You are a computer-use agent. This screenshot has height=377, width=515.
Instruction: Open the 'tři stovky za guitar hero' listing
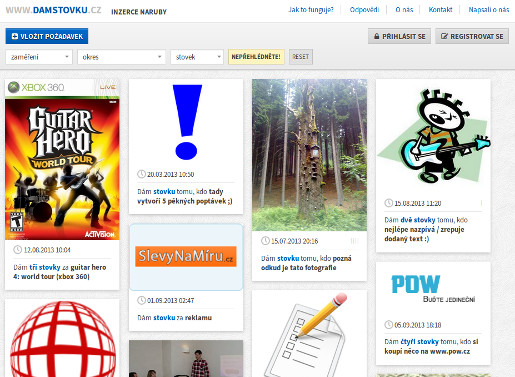click(60, 272)
